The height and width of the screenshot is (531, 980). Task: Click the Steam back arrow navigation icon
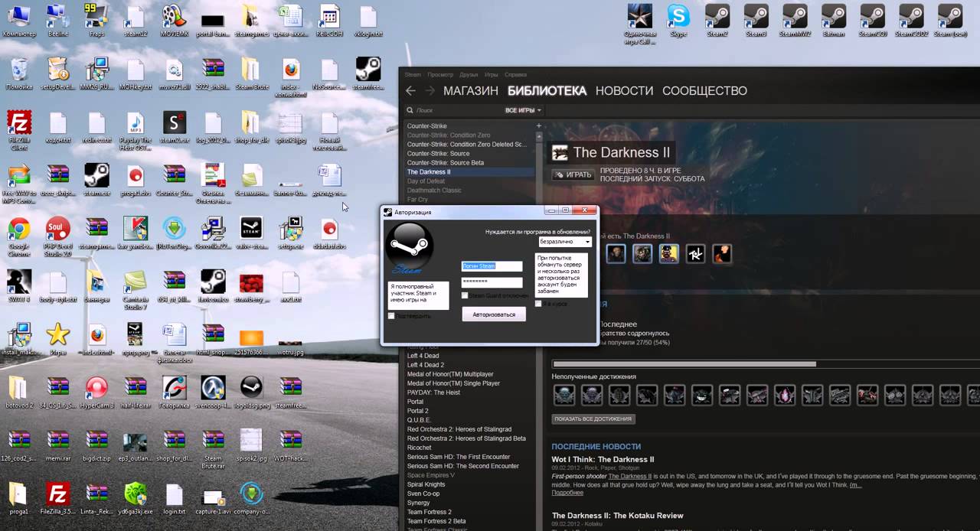410,90
